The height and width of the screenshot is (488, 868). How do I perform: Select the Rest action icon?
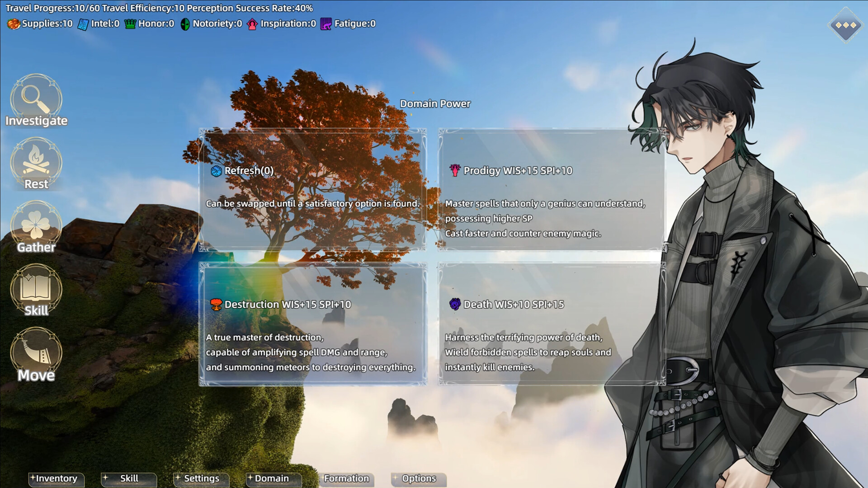(36, 166)
